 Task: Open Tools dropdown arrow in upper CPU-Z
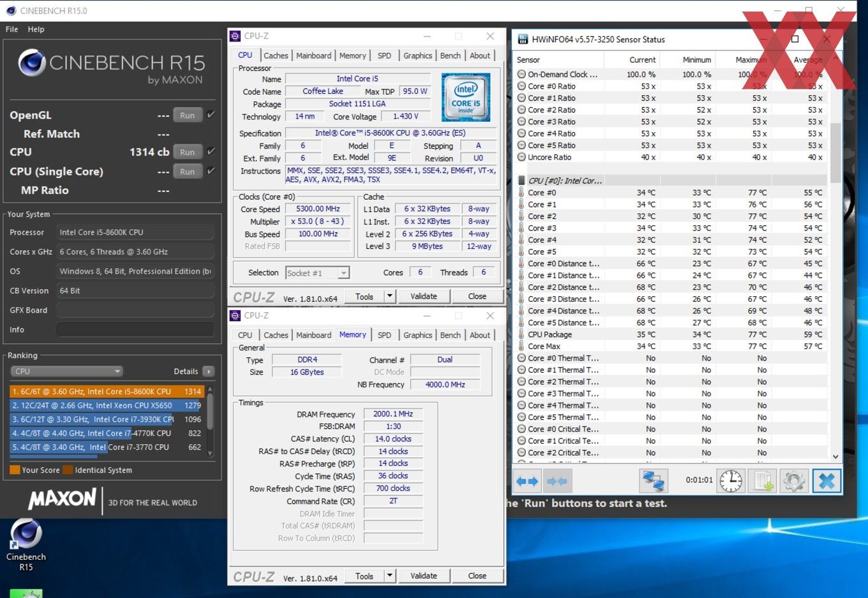coord(389,296)
